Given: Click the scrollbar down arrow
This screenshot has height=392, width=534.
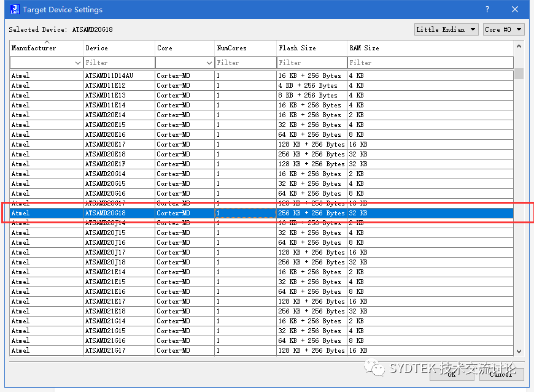Looking at the screenshot, I should pos(519,351).
